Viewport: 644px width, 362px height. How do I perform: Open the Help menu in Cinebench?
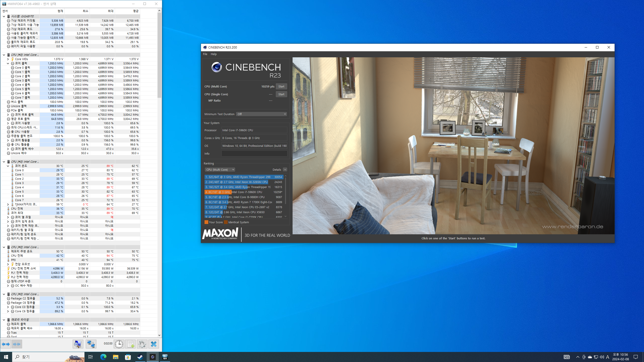pos(214,54)
